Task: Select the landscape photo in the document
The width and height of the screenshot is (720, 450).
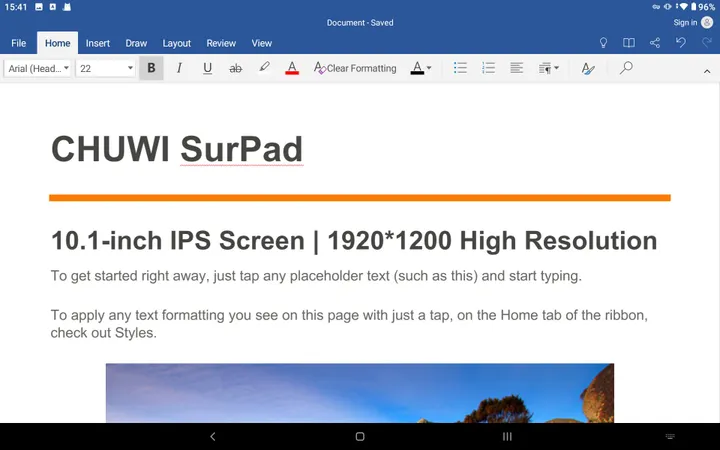Action: point(360,393)
